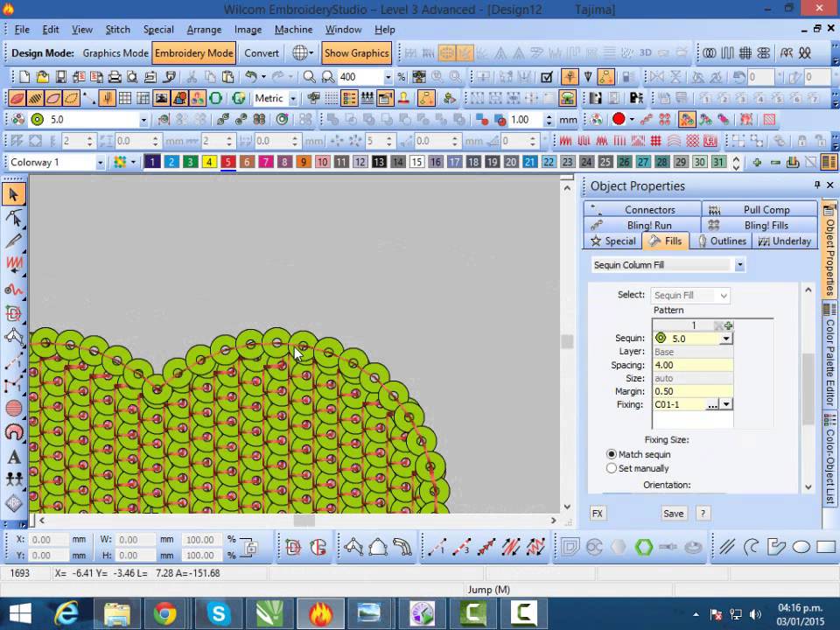
Task: Click the green hexagon polygon shape icon
Action: point(643,547)
